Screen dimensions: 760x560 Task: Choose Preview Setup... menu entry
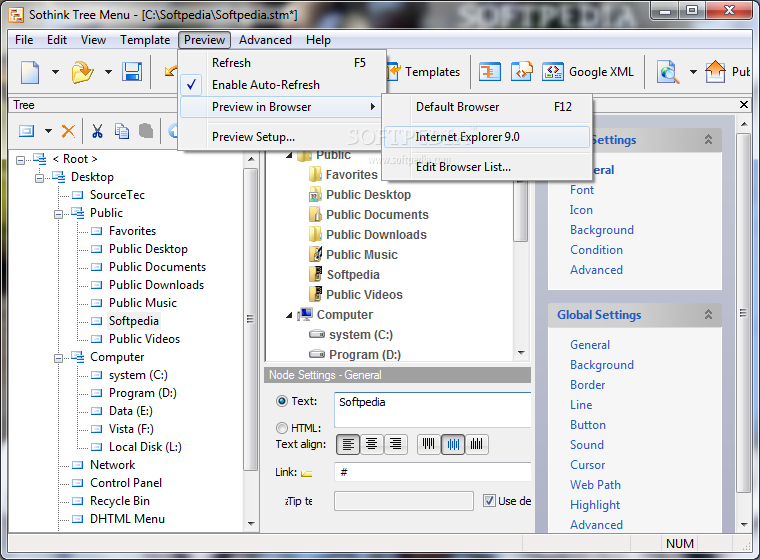click(283, 137)
